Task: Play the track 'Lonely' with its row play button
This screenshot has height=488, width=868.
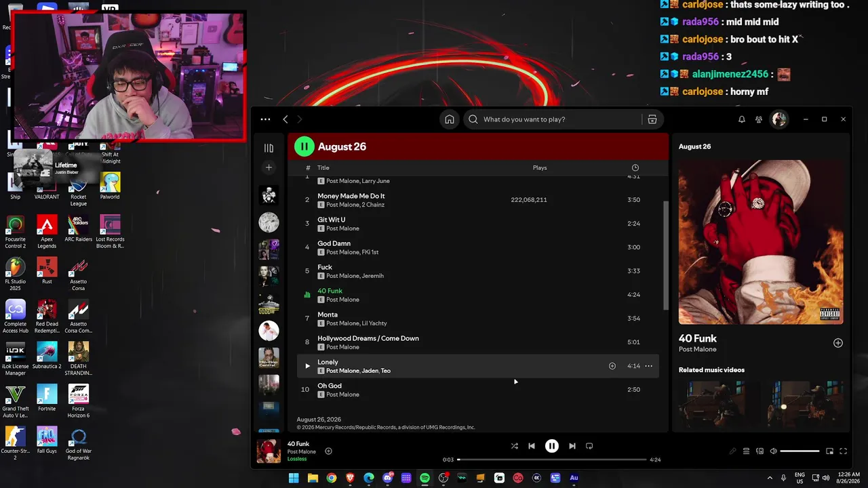Action: tap(307, 366)
